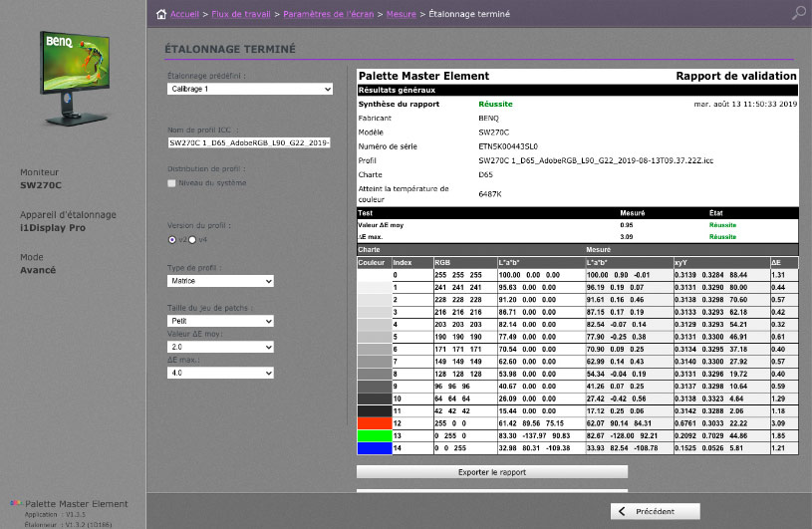Click Avancé mode label in sidebar
Image resolution: width=812 pixels, height=529 pixels.
38,270
